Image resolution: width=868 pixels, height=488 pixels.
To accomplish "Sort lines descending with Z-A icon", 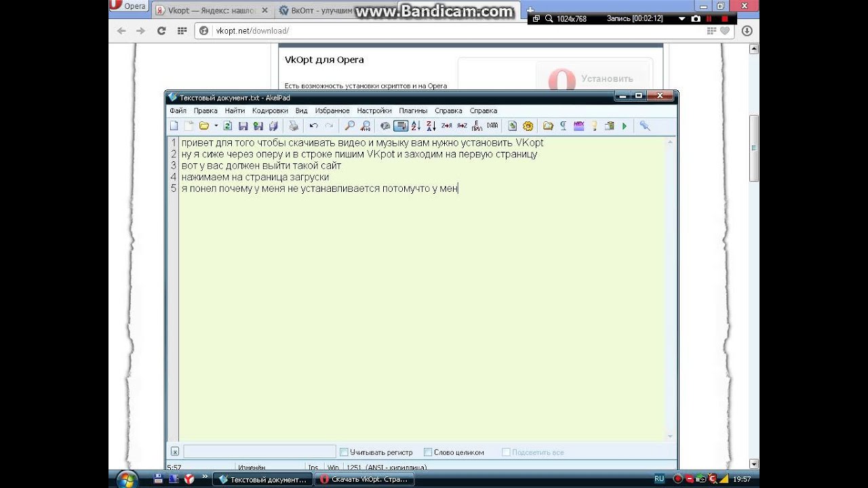I will point(431,125).
